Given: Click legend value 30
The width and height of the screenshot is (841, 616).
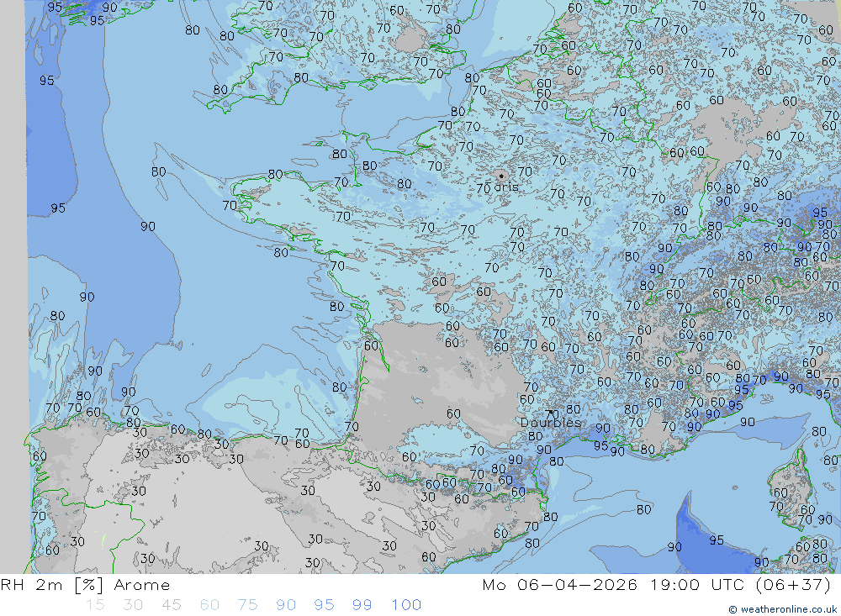Looking at the screenshot, I should pos(133,605).
